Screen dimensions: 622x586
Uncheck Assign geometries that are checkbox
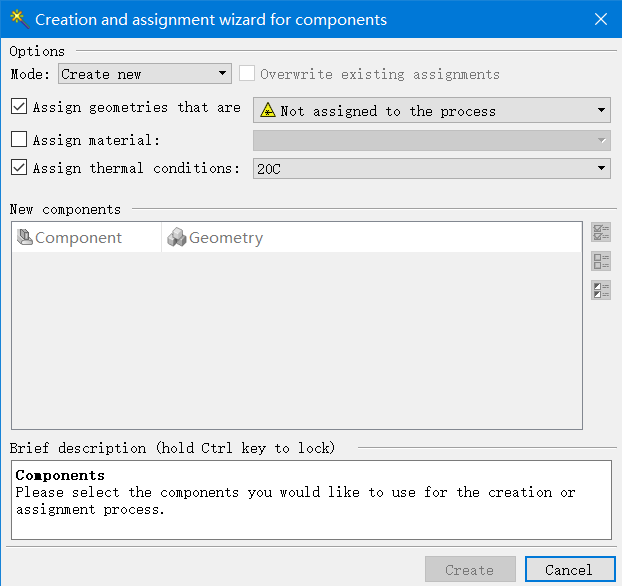pos(19,107)
